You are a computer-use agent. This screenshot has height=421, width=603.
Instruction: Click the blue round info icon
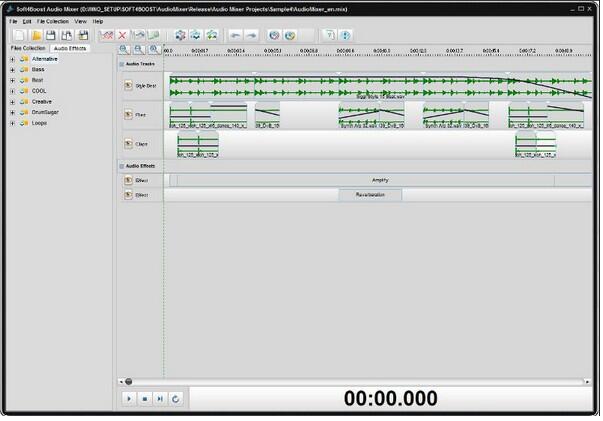[345, 35]
